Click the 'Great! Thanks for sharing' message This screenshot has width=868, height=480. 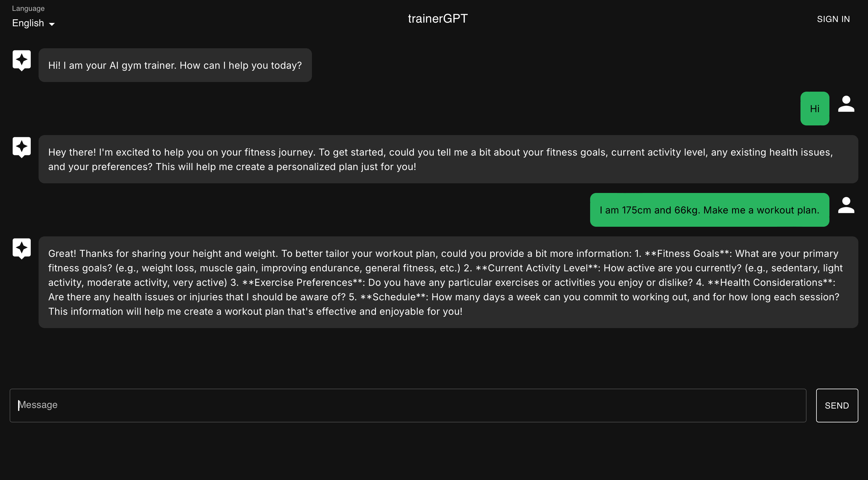(448, 282)
